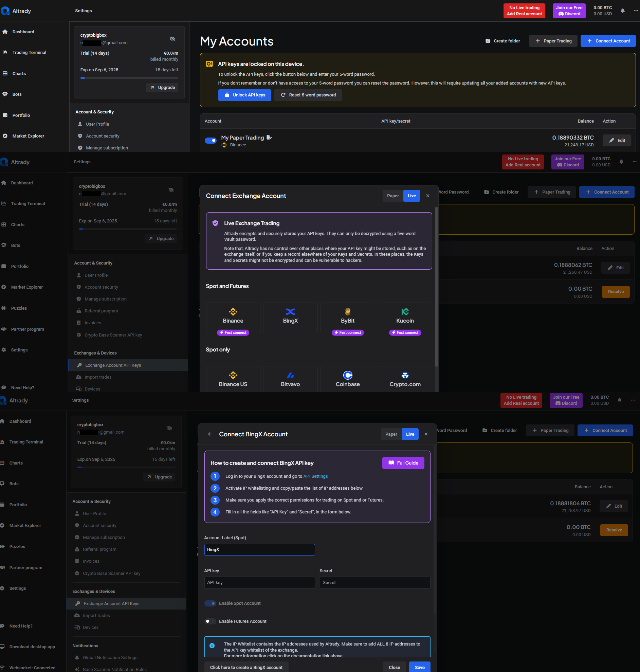The image size is (640, 672).
Task: Close the Connect Exchange Account dialog
Action: (x=428, y=196)
